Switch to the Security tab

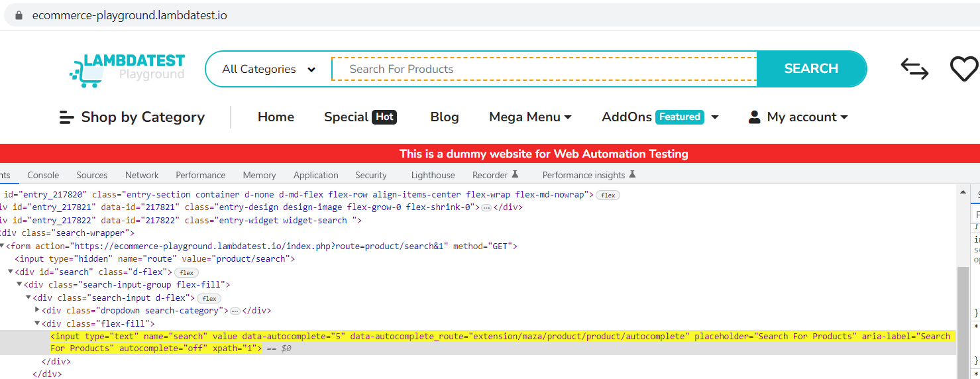point(371,175)
